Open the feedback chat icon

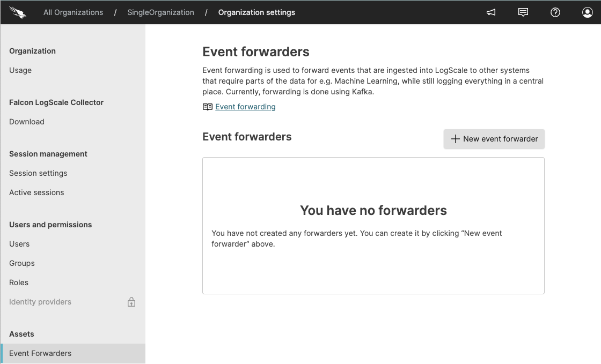[x=523, y=12]
